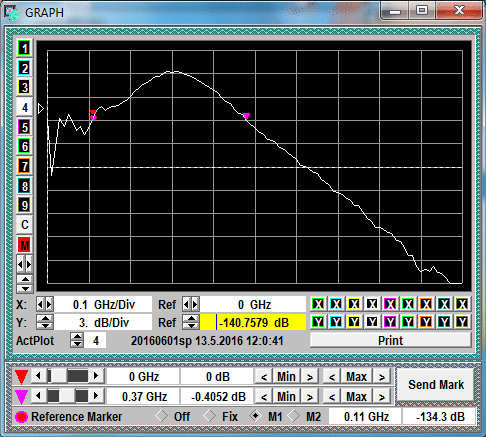The height and width of the screenshot is (437, 486).
Task: Click the C button in sidebar
Action: click(x=24, y=225)
